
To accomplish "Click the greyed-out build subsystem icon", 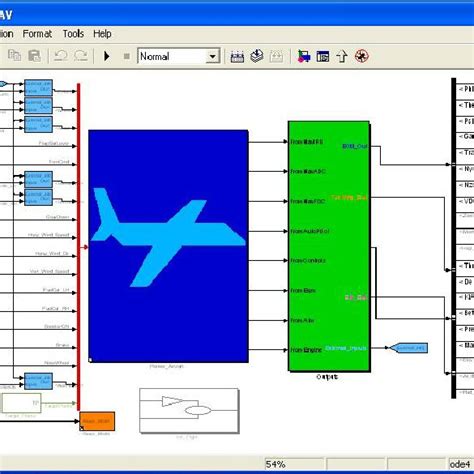I will 276,56.
